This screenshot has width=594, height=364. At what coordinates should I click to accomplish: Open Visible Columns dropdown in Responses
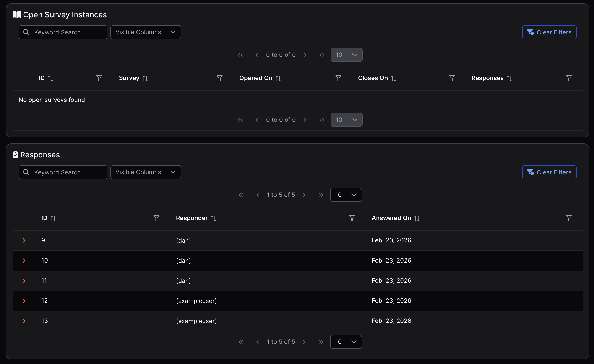145,172
